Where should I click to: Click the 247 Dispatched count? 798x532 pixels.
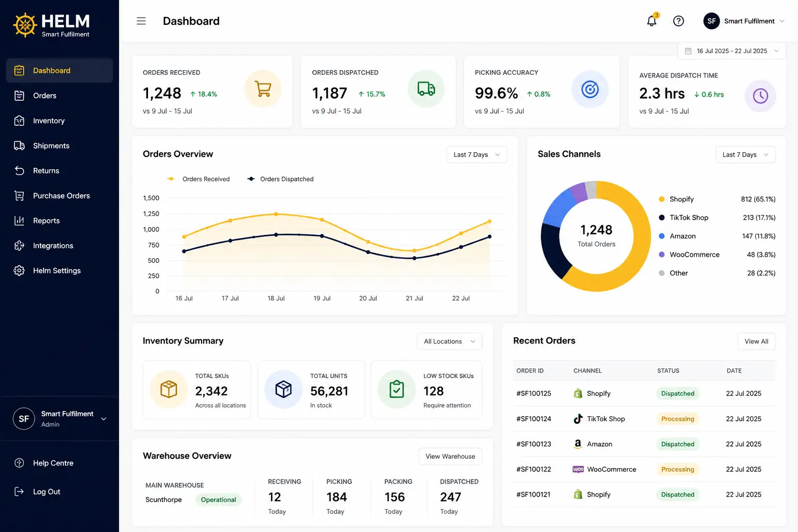coord(450,497)
